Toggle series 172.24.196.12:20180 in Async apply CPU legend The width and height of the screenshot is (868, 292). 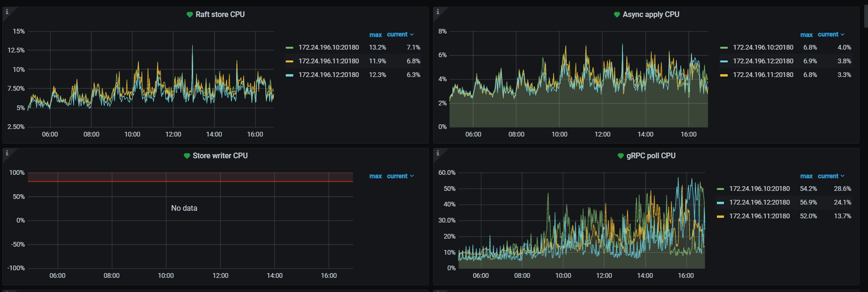tap(763, 61)
